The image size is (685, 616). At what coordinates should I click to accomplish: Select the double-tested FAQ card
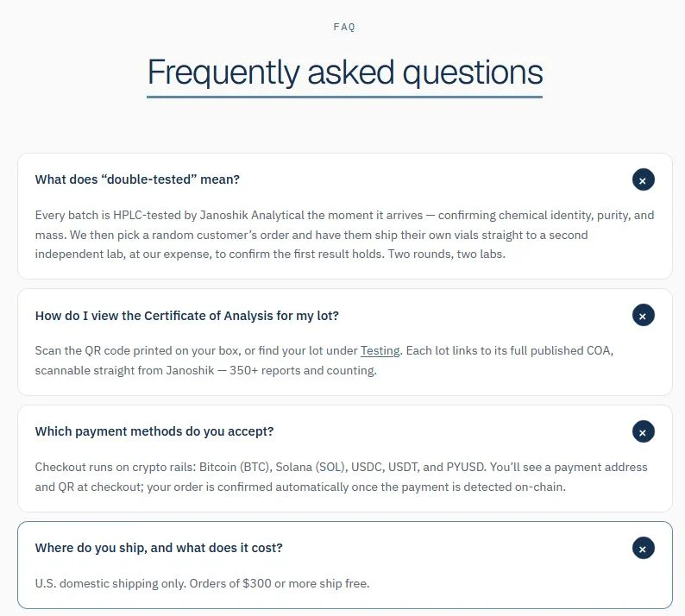[x=345, y=217]
